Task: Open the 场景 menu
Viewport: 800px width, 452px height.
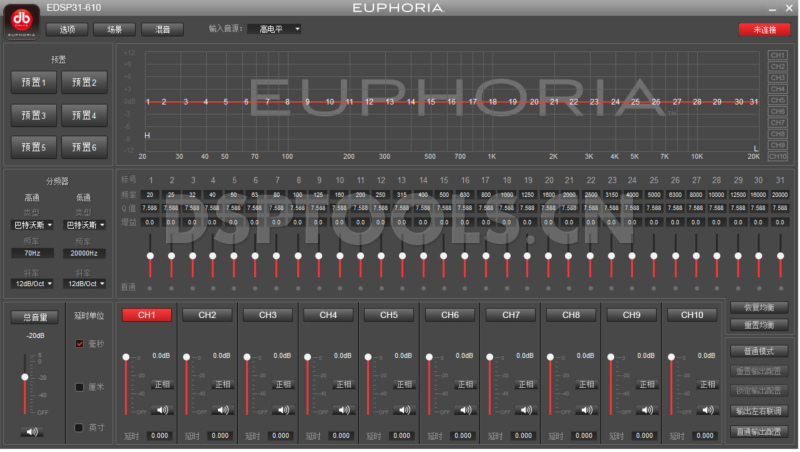Action: click(x=114, y=29)
